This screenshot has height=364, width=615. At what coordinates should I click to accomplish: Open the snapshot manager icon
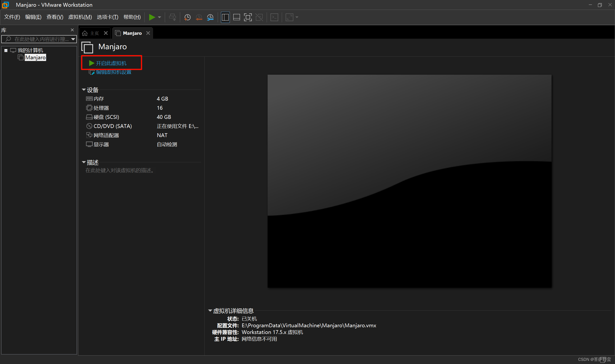[210, 17]
